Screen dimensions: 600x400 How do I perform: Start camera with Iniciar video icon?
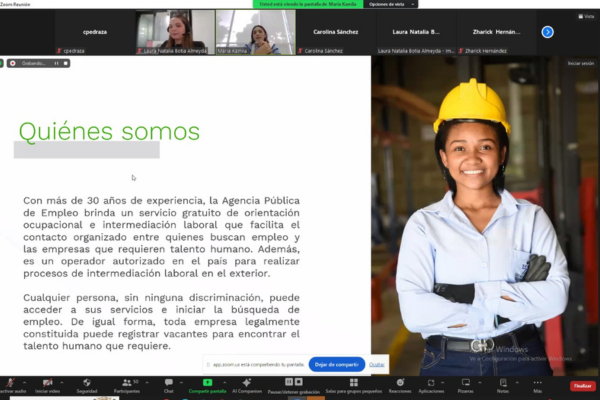(x=47, y=385)
